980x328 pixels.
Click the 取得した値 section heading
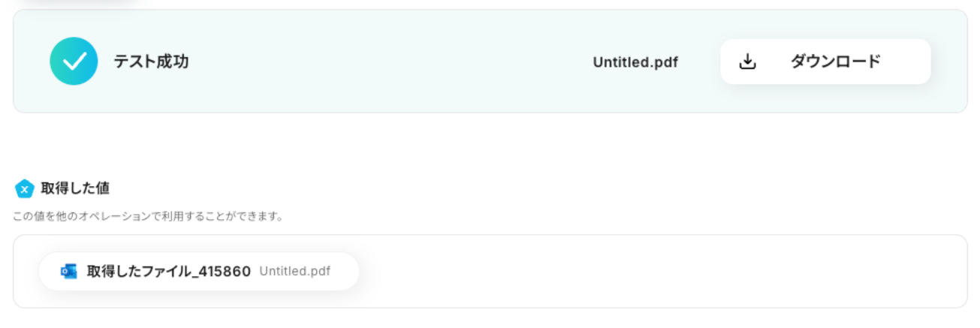76,188
